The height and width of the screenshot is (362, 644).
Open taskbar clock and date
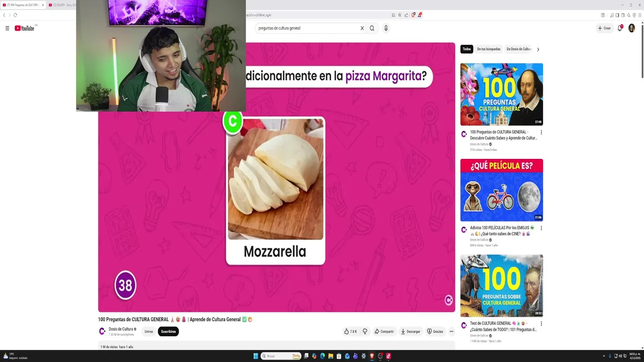[635, 356]
